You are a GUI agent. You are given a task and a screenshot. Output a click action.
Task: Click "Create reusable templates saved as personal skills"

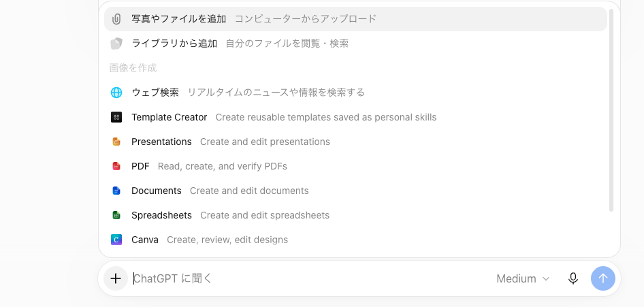[x=326, y=117]
